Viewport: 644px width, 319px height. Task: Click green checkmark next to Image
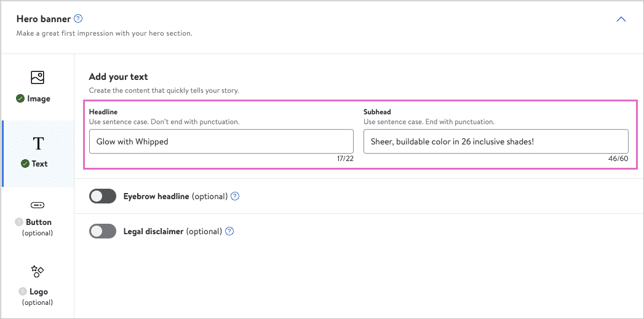pos(20,98)
